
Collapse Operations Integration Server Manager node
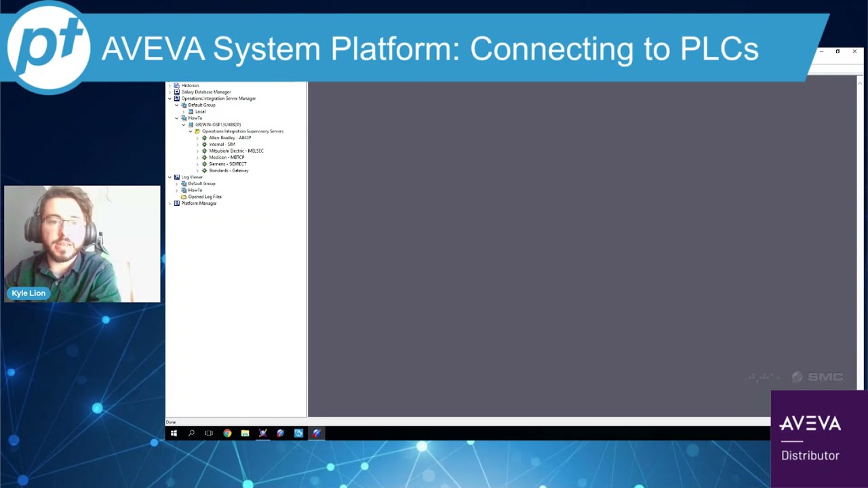(x=170, y=98)
